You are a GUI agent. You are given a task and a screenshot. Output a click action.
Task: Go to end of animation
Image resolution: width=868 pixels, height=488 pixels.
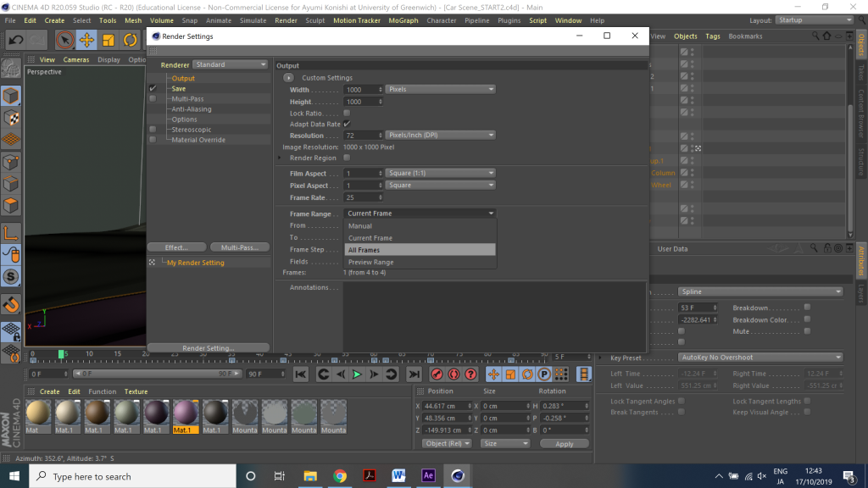coord(414,374)
